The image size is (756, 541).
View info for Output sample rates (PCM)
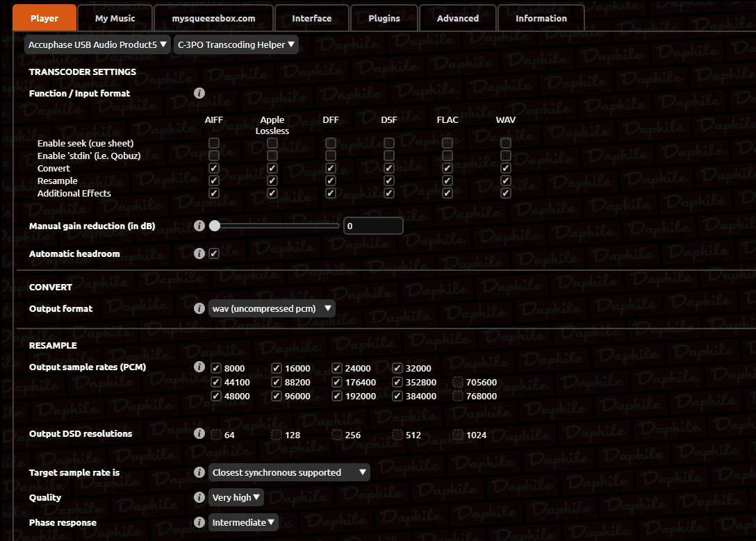pos(199,367)
